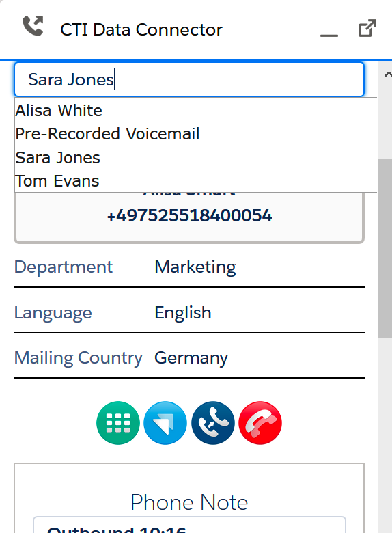Click the dark blue consult call icon
Viewport: 392px width, 533px height.
pyautogui.click(x=212, y=423)
